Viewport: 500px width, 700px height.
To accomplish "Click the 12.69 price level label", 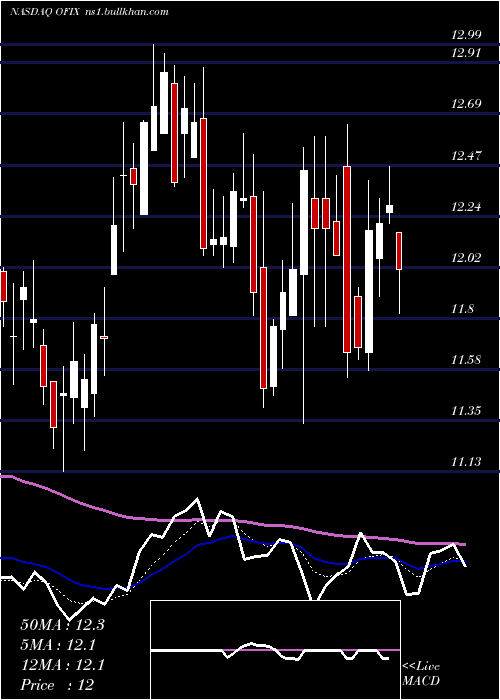I will pyautogui.click(x=466, y=104).
